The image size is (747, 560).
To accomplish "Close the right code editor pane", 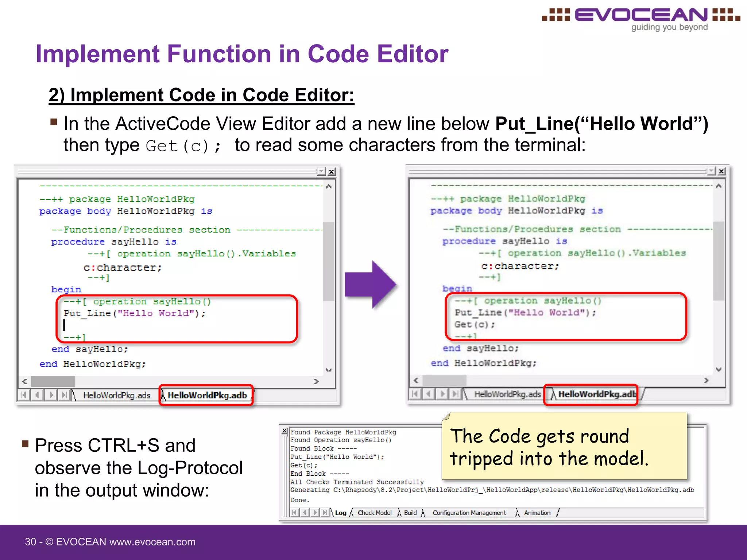I will pyautogui.click(x=721, y=171).
